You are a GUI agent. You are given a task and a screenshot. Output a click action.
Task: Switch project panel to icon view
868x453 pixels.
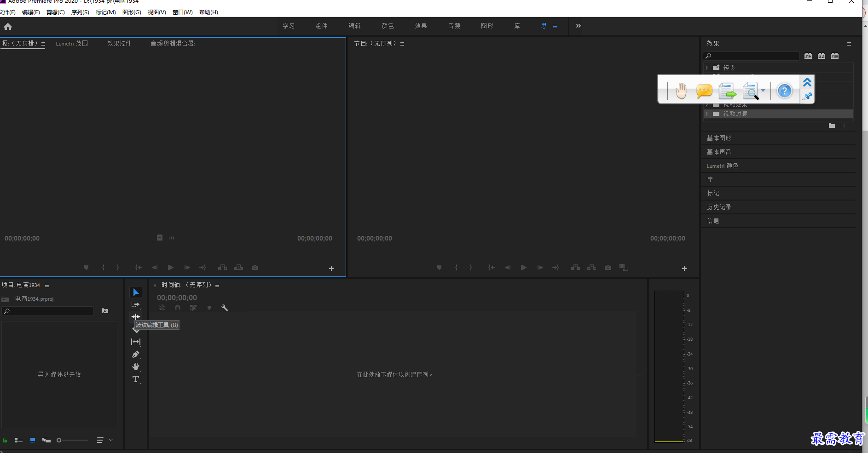click(x=33, y=440)
